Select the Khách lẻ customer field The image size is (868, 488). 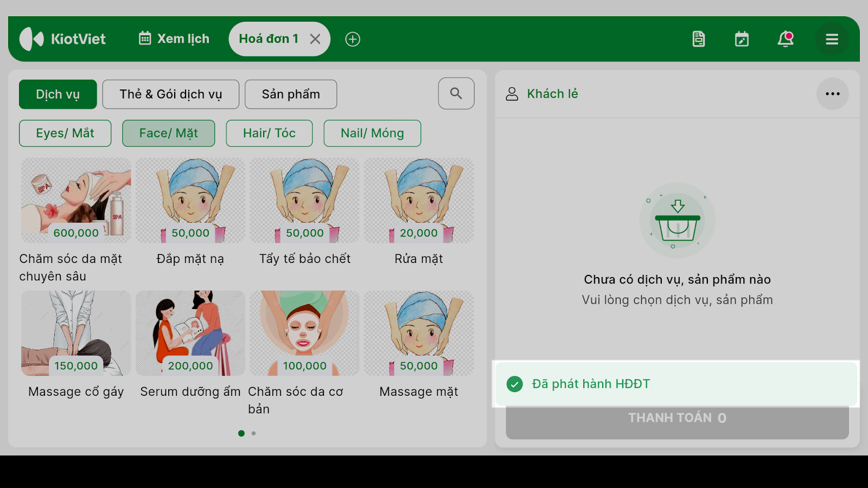(x=552, y=94)
